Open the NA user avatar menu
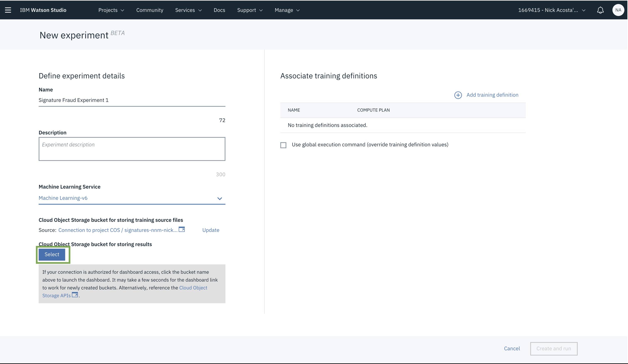The height and width of the screenshot is (364, 628). pyautogui.click(x=618, y=10)
